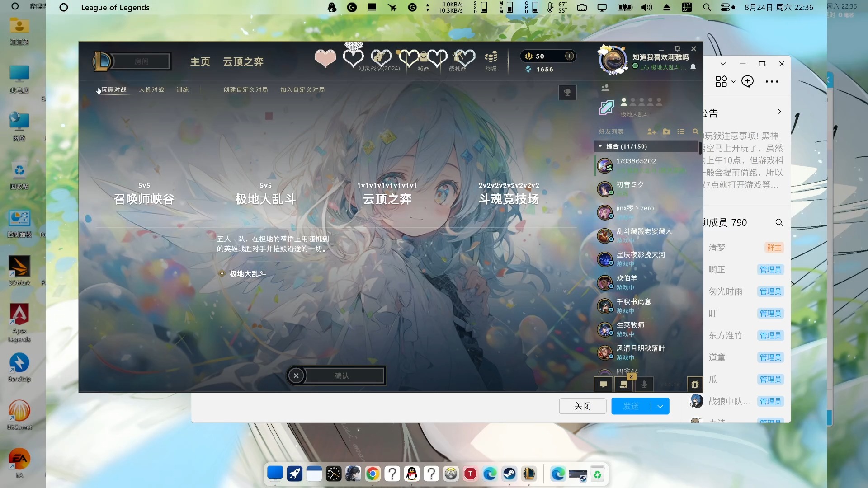Open the send options dropdown arrow
This screenshot has height=488, width=868.
(660, 406)
